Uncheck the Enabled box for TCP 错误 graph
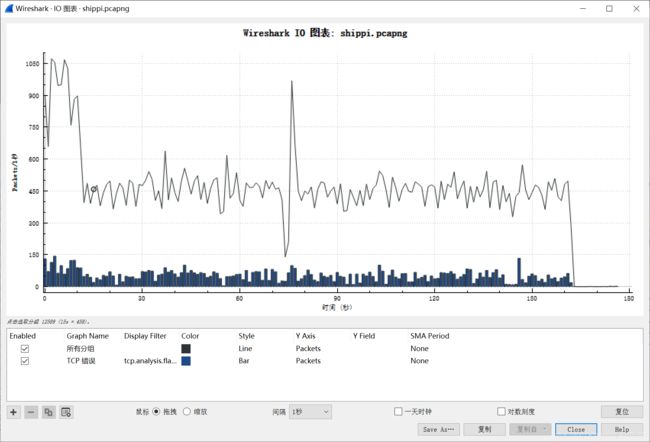The height and width of the screenshot is (442, 650). point(25,361)
